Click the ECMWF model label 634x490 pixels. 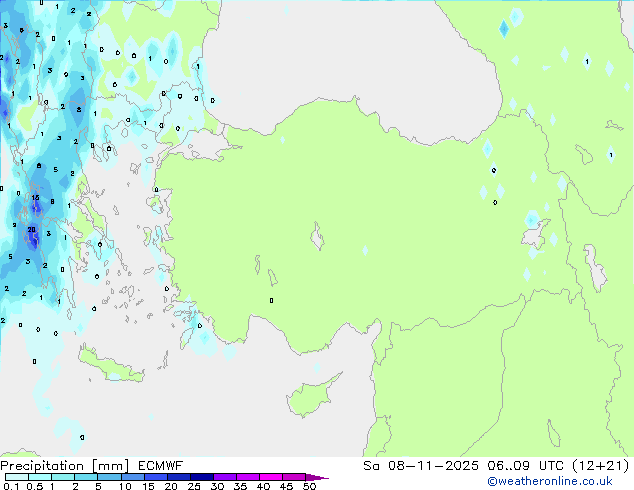(x=161, y=466)
